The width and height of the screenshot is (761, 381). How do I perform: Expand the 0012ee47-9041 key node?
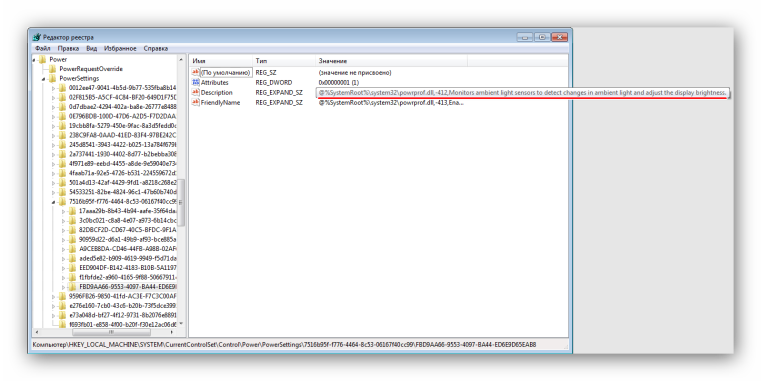[54, 88]
